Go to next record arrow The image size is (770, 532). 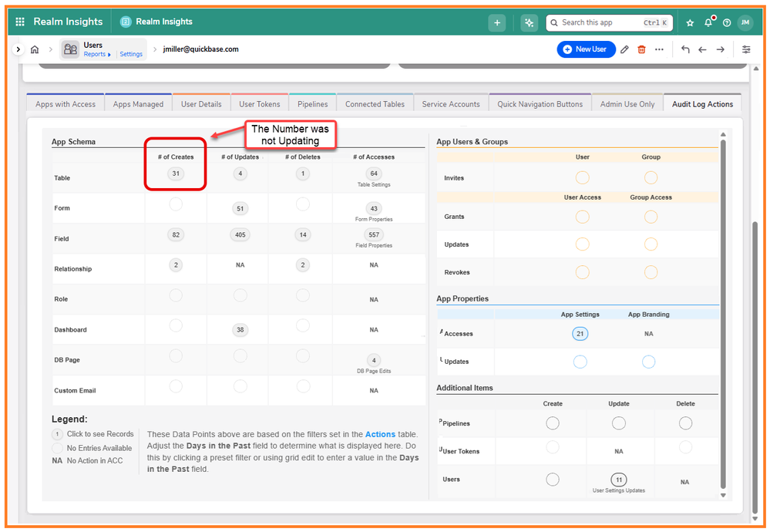pyautogui.click(x=721, y=49)
